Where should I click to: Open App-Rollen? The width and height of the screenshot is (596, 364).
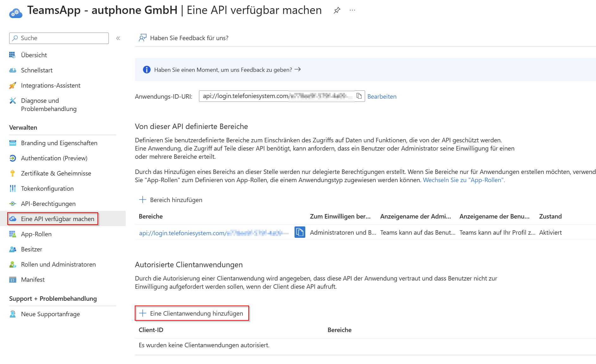[36, 234]
